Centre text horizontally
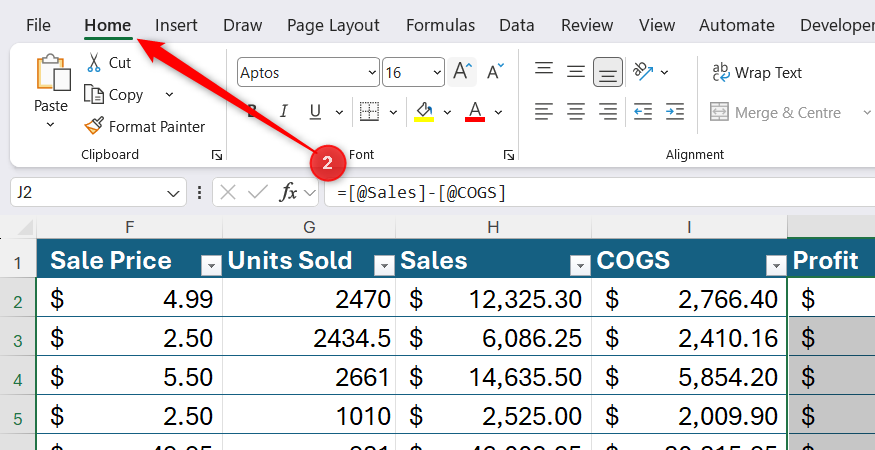 pyautogui.click(x=576, y=112)
